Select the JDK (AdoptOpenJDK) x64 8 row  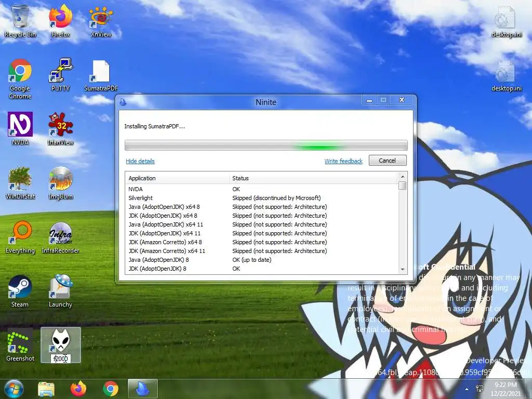tap(261, 216)
